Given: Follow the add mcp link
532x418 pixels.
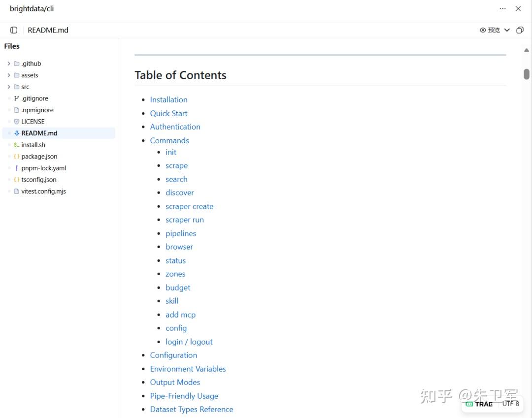Looking at the screenshot, I should point(180,315).
